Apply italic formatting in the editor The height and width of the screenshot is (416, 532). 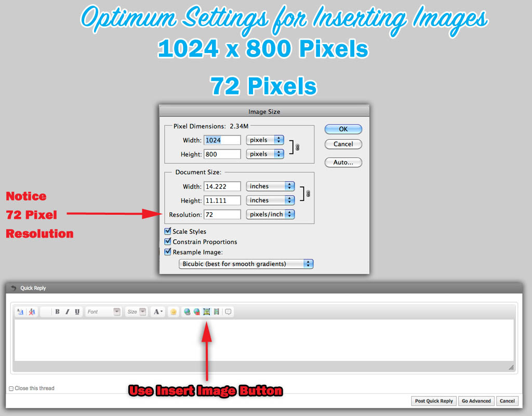click(x=67, y=312)
